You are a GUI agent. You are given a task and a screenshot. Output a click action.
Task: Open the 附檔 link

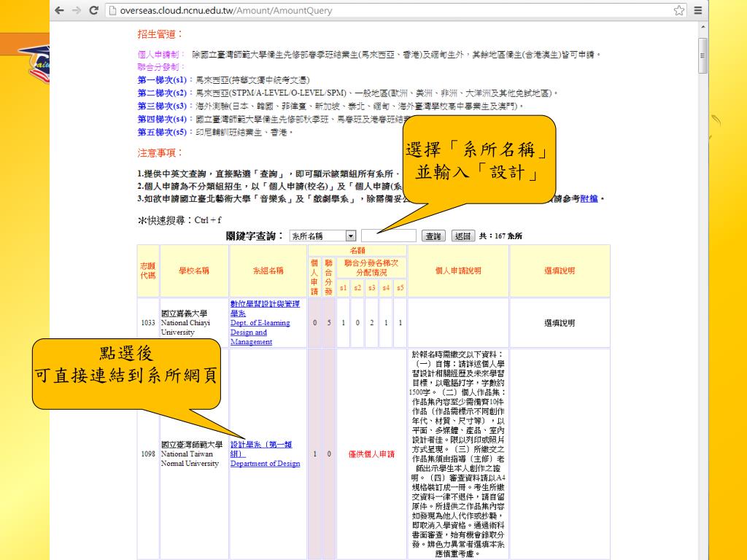point(589,198)
